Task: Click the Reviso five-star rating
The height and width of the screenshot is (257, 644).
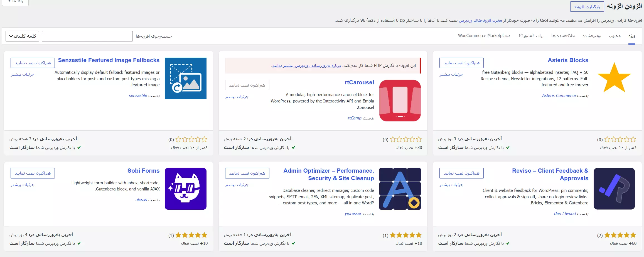Action: click(x=620, y=235)
